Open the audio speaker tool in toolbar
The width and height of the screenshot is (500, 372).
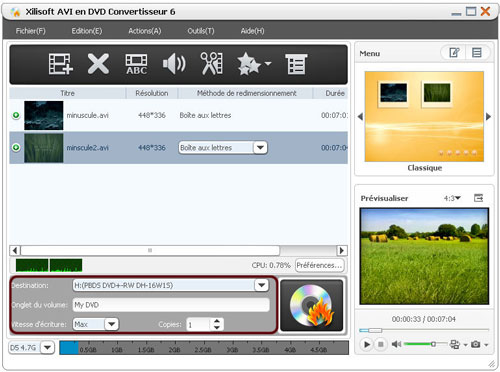174,64
